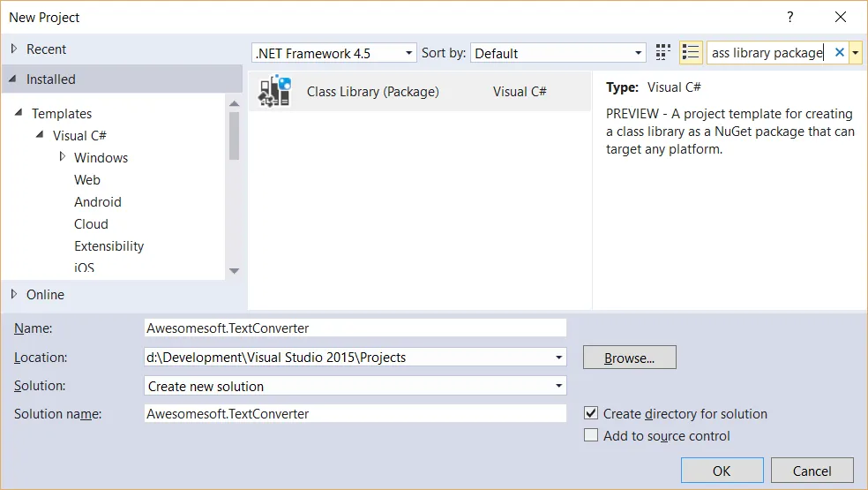This screenshot has height=490, width=868.
Task: Confirm with the OK button
Action: [721, 470]
